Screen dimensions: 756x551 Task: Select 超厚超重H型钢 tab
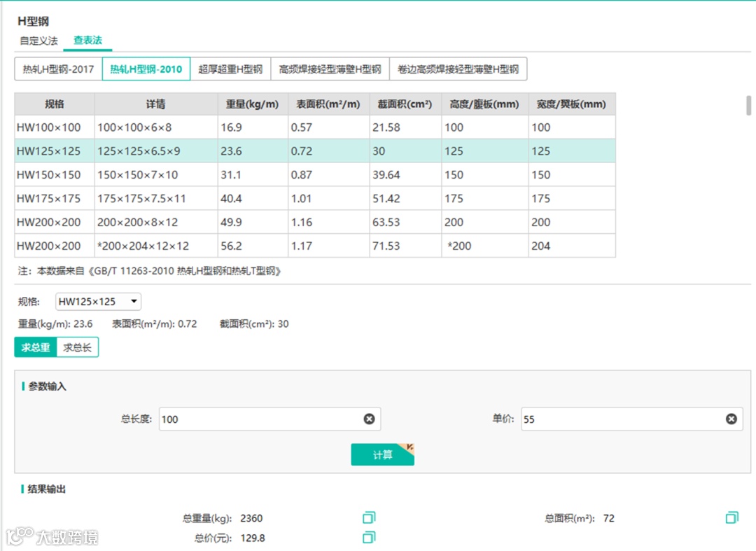pos(230,69)
